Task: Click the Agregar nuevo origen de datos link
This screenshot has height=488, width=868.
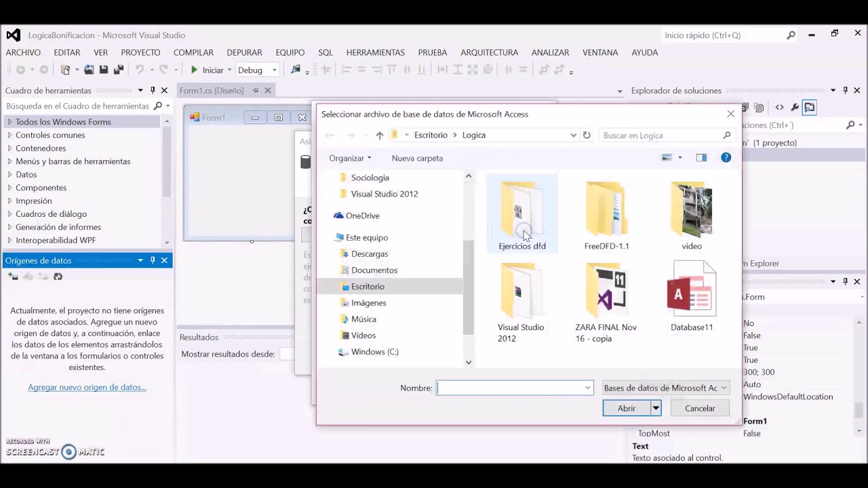Action: [x=87, y=387]
